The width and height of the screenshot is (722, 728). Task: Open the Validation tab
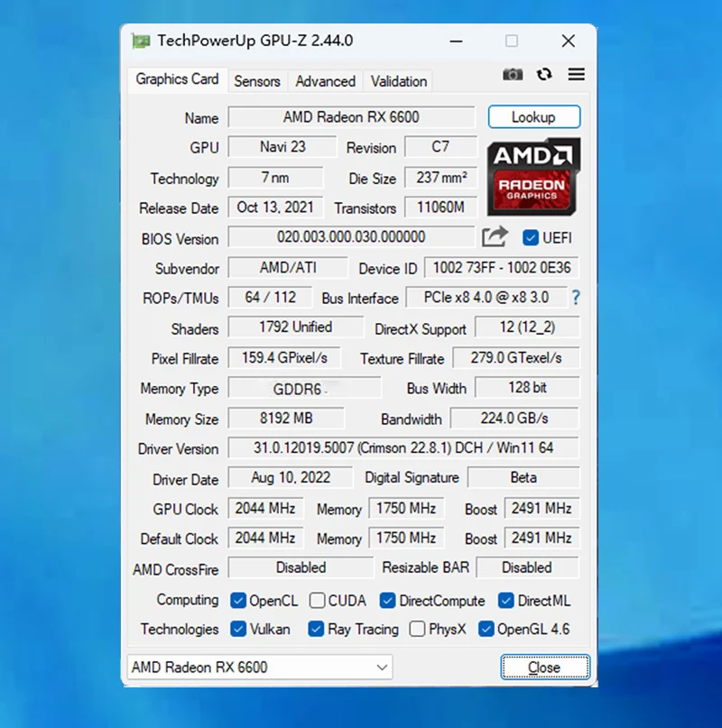coord(399,81)
